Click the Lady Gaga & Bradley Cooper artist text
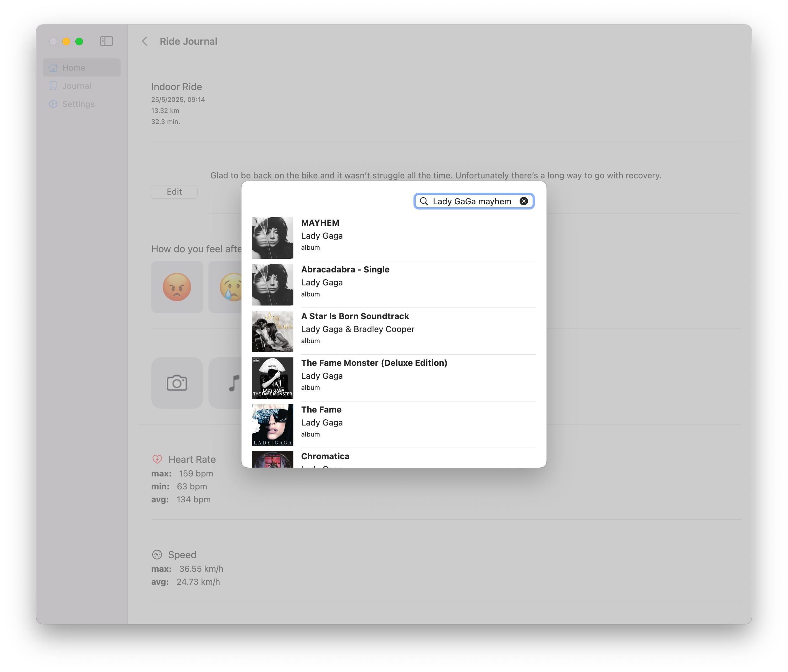This screenshot has height=672, width=788. tap(358, 329)
